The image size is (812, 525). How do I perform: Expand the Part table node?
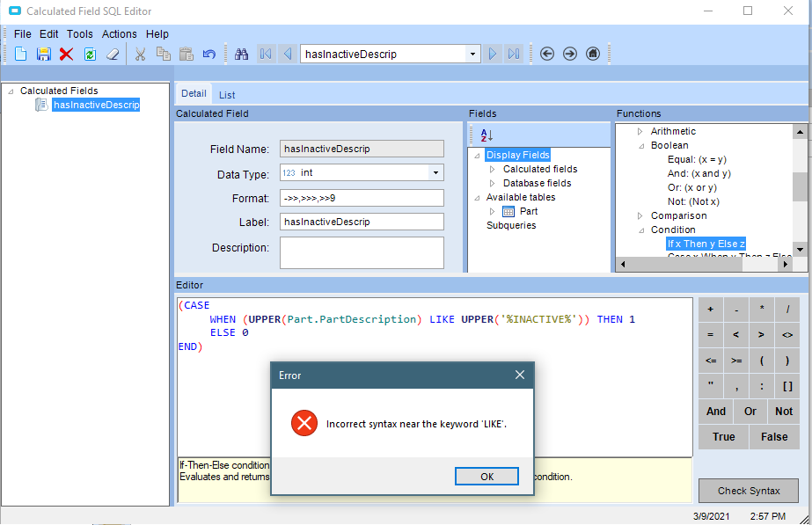click(492, 211)
